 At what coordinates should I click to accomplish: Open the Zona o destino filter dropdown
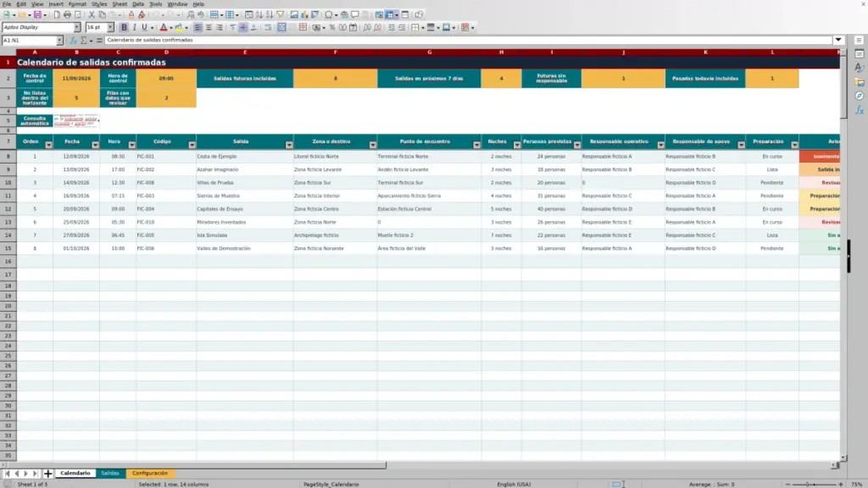pyautogui.click(x=373, y=145)
